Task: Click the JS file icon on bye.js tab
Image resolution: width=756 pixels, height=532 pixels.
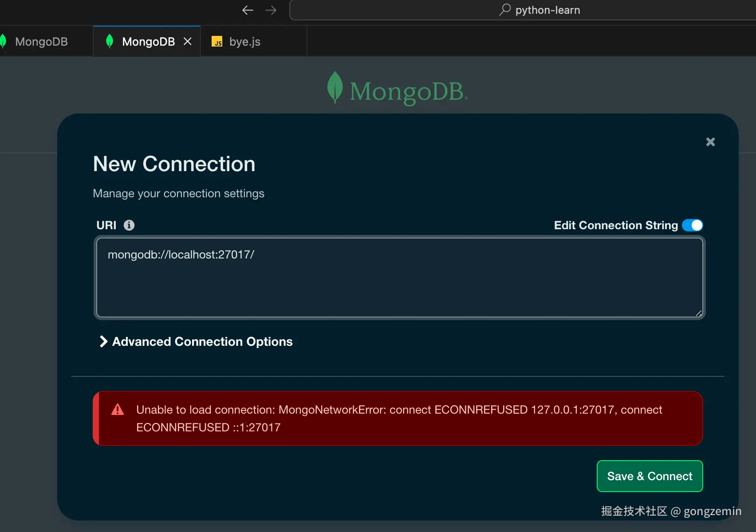Action: pos(217,42)
